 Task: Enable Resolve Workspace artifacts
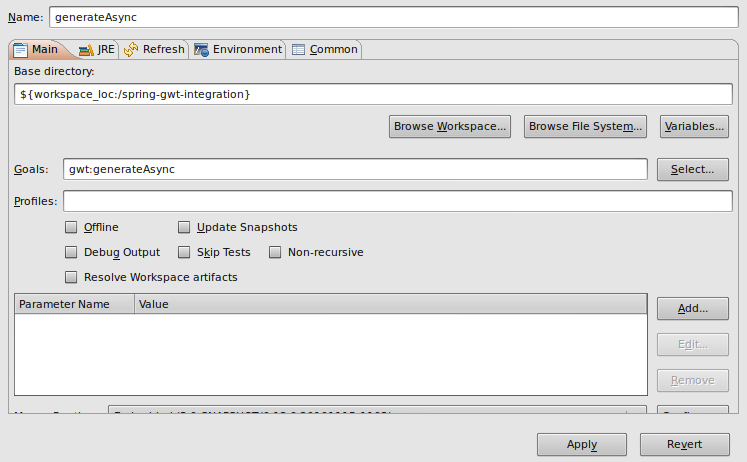pos(71,277)
